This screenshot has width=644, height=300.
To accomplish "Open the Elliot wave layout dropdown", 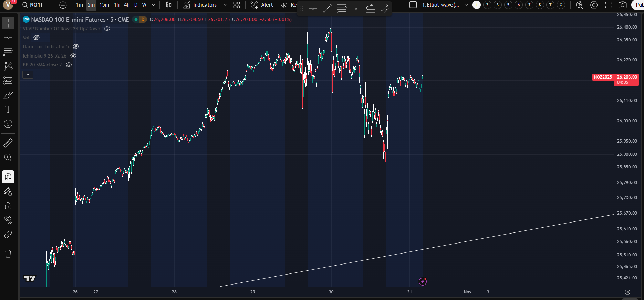I will [467, 5].
